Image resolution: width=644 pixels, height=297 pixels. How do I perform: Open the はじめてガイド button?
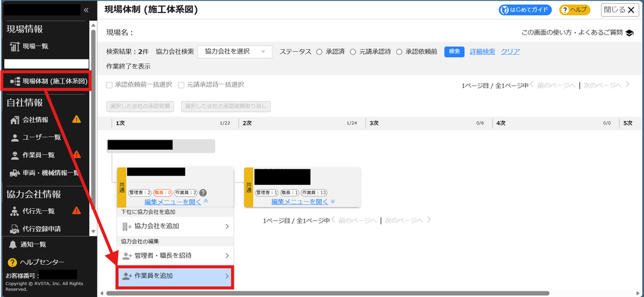click(x=525, y=10)
